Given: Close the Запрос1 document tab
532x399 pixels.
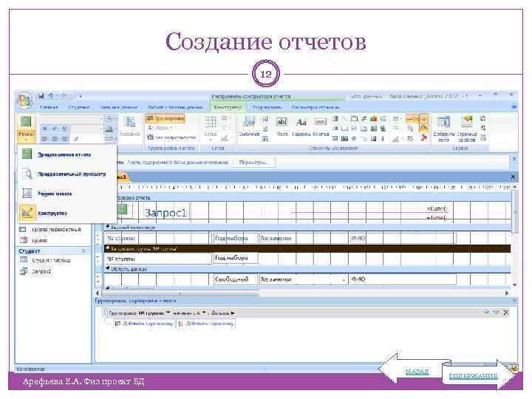Looking at the screenshot, I should [512, 177].
